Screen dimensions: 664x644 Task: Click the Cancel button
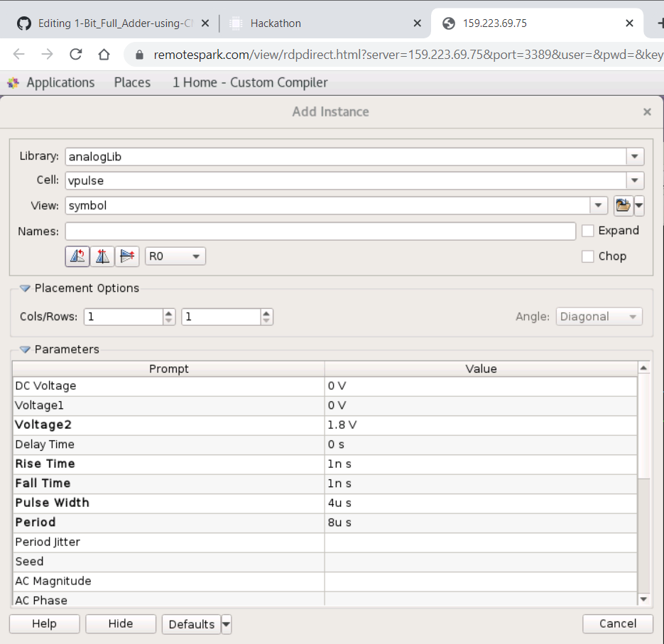[617, 624]
